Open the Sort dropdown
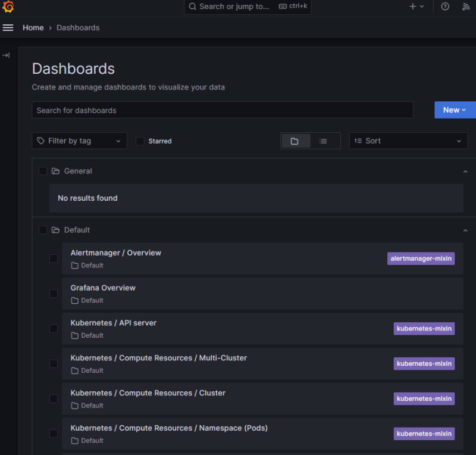This screenshot has width=476, height=455. tap(408, 141)
